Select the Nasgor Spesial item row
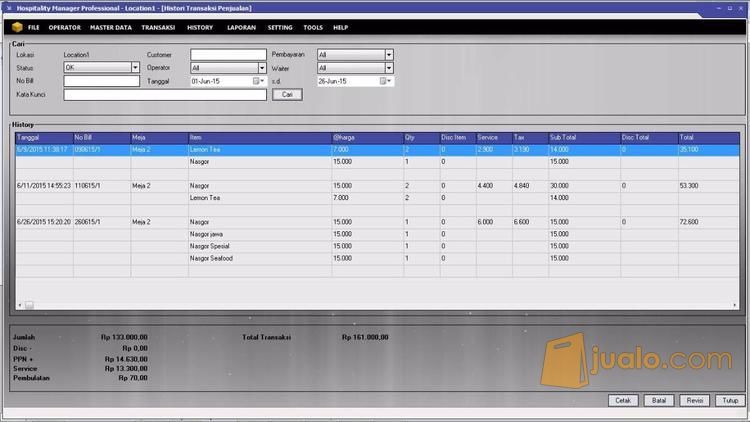 tap(377, 246)
